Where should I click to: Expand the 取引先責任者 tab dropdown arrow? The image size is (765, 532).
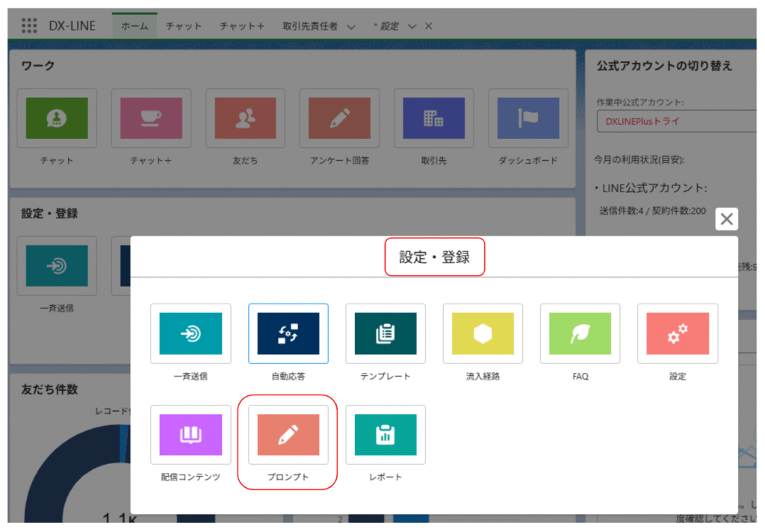tap(351, 26)
